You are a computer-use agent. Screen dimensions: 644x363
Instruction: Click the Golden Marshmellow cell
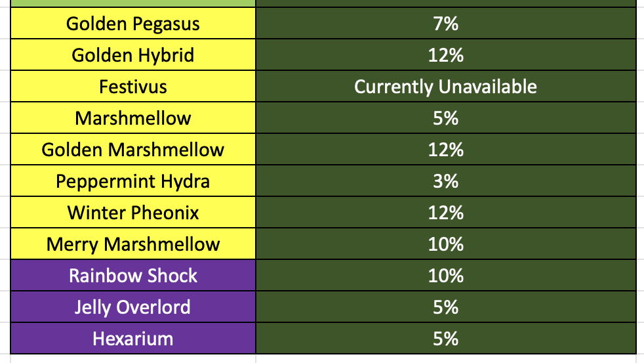click(x=133, y=150)
